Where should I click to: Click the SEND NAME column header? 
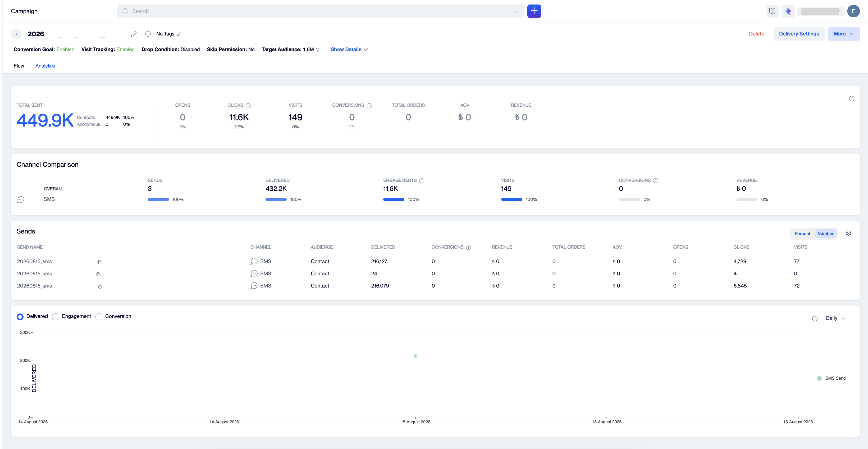pyautogui.click(x=30, y=247)
